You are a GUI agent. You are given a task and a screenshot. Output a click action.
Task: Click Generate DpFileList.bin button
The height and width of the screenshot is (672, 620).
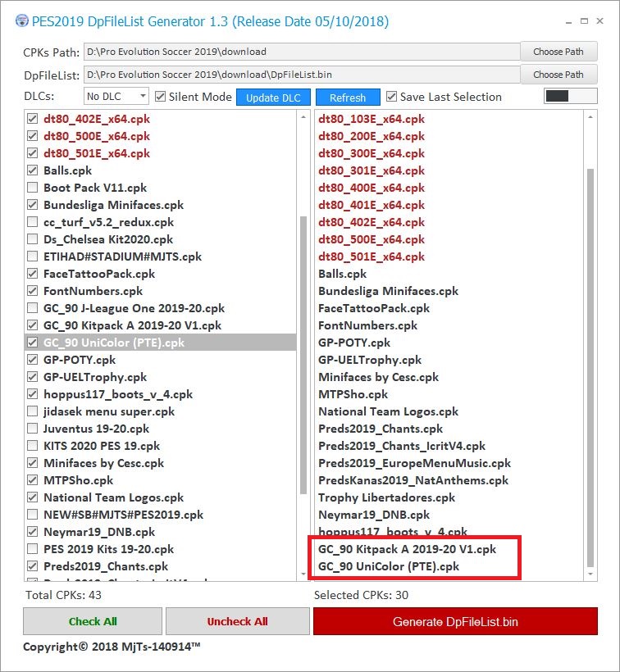click(455, 621)
